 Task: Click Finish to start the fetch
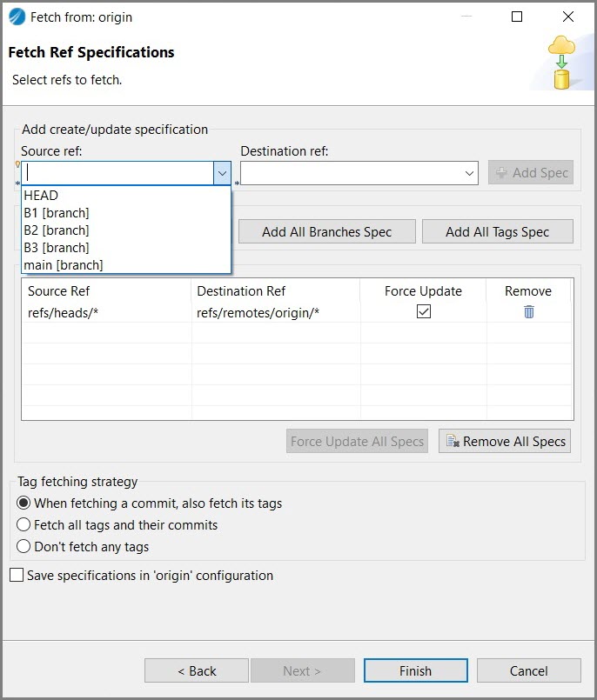(415, 670)
